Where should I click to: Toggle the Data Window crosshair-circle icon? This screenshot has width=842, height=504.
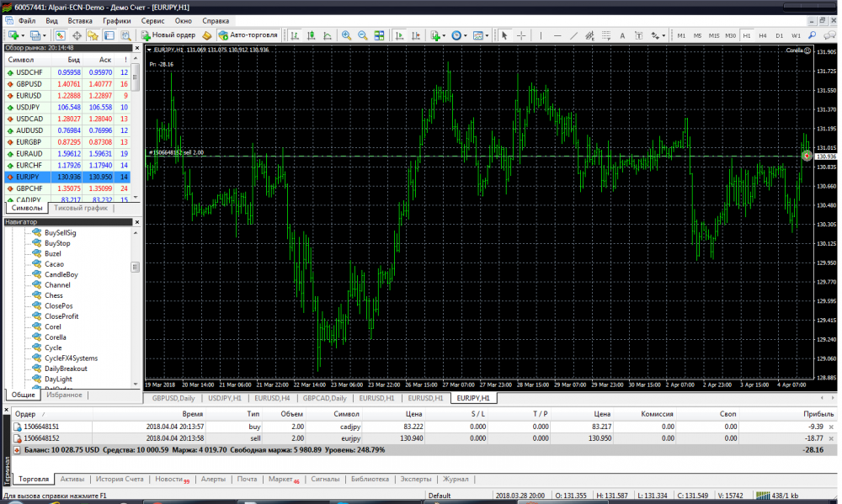(77, 35)
